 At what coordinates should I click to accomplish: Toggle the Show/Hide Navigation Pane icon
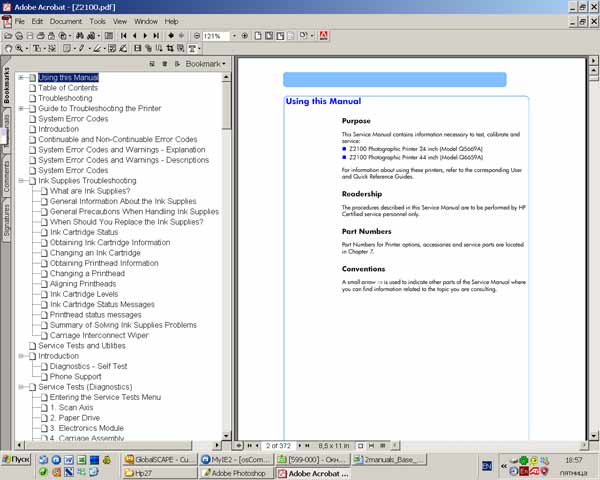[x=109, y=36]
